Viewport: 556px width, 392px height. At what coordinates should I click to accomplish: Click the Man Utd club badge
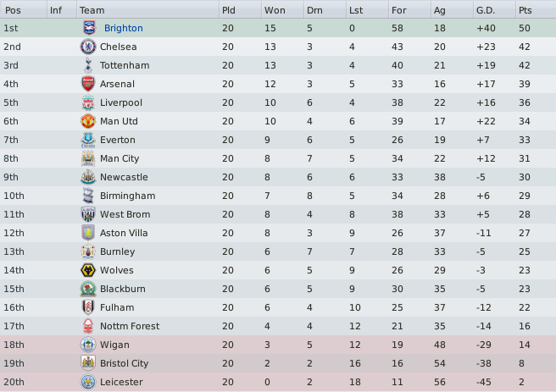tap(88, 121)
